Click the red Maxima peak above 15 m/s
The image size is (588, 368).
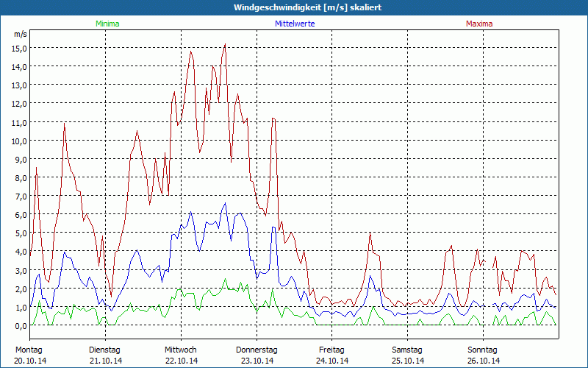[225, 44]
